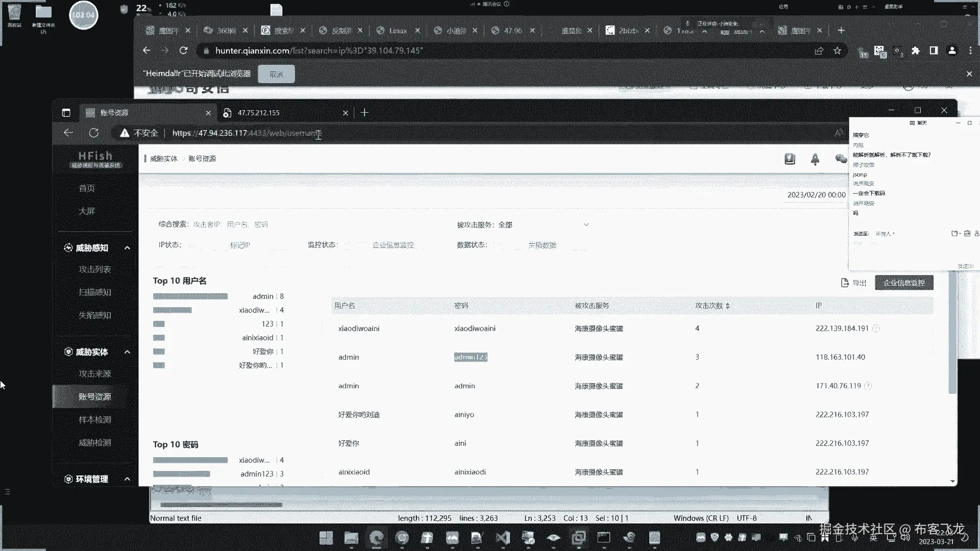Viewport: 980px width, 551px height.
Task: Select the 企业信息监控 monitoring status filter
Action: 393,245
